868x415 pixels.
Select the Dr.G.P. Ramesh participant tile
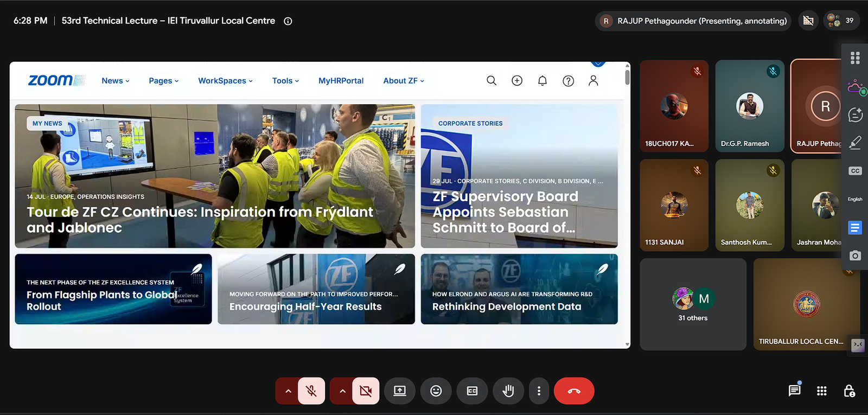[x=750, y=106]
